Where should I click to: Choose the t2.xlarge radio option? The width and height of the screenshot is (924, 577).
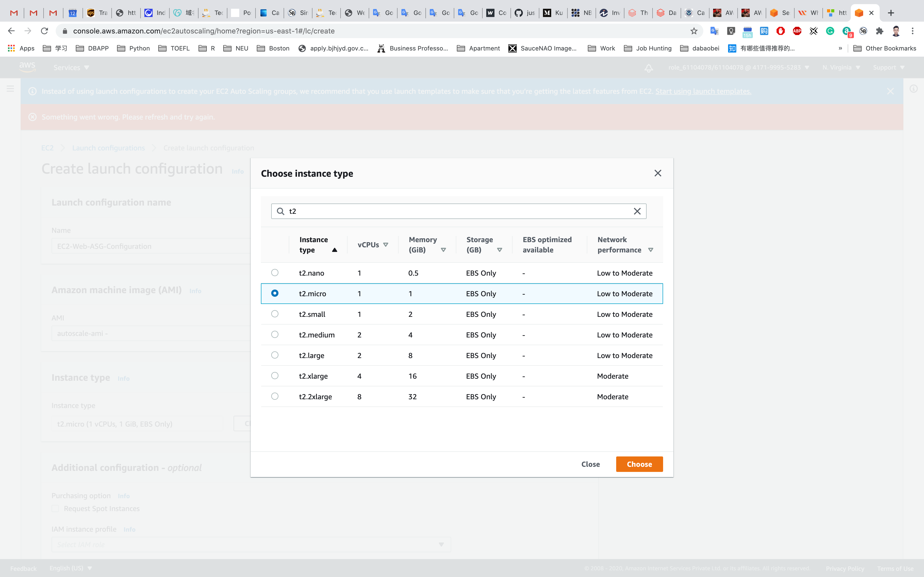click(x=275, y=376)
